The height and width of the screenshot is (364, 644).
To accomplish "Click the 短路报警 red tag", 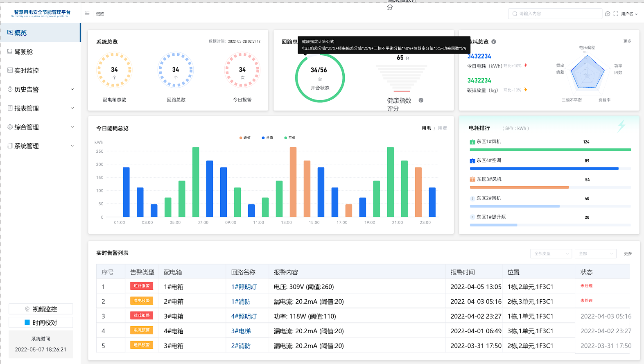I will [x=142, y=286].
